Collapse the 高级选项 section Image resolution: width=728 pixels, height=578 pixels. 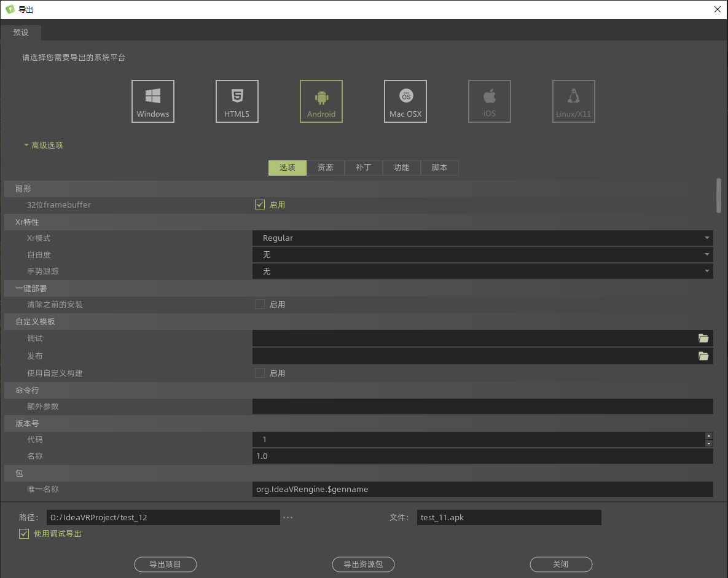point(43,146)
